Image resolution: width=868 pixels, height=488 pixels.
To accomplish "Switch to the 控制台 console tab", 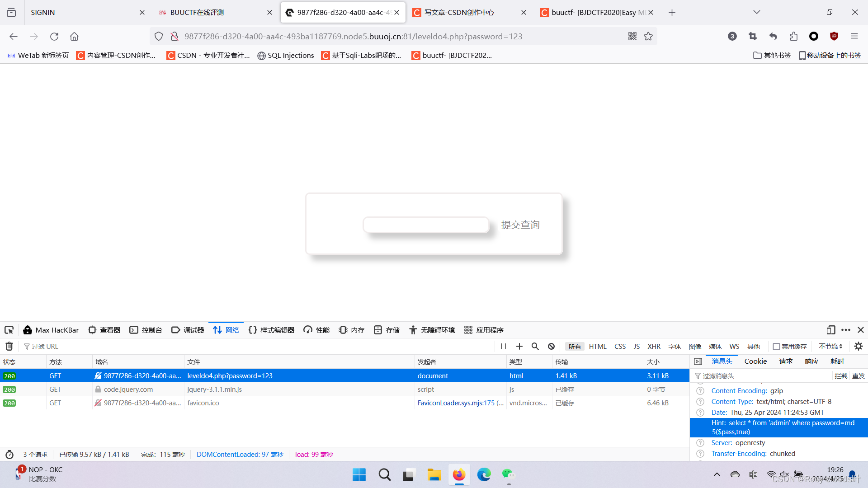I will click(146, 330).
